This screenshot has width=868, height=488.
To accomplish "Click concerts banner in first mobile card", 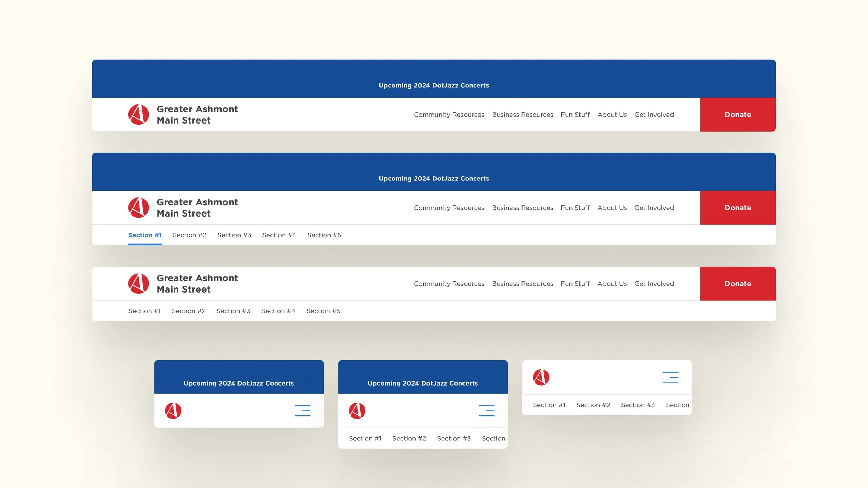I will [239, 383].
